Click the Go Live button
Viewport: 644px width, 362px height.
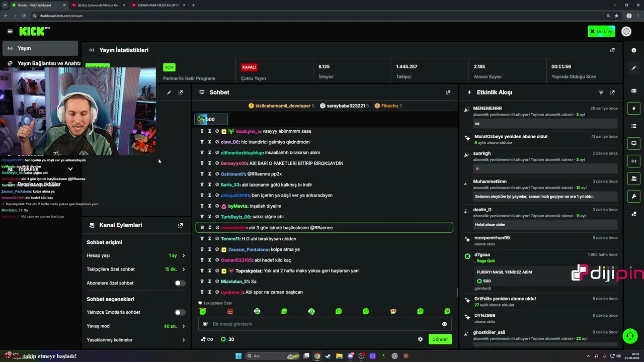click(x=601, y=32)
